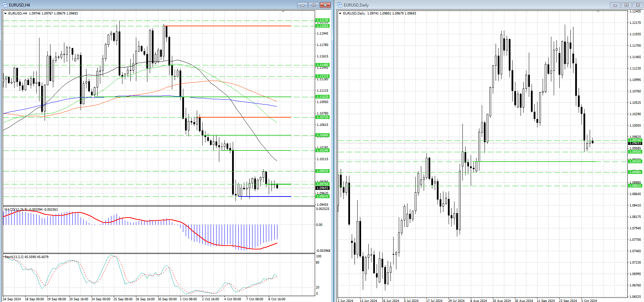This screenshot has width=644, height=302.
Task: Open the EURUSD,H4 symbol dropdown triangle in the chart header
Action: (x=5, y=13)
